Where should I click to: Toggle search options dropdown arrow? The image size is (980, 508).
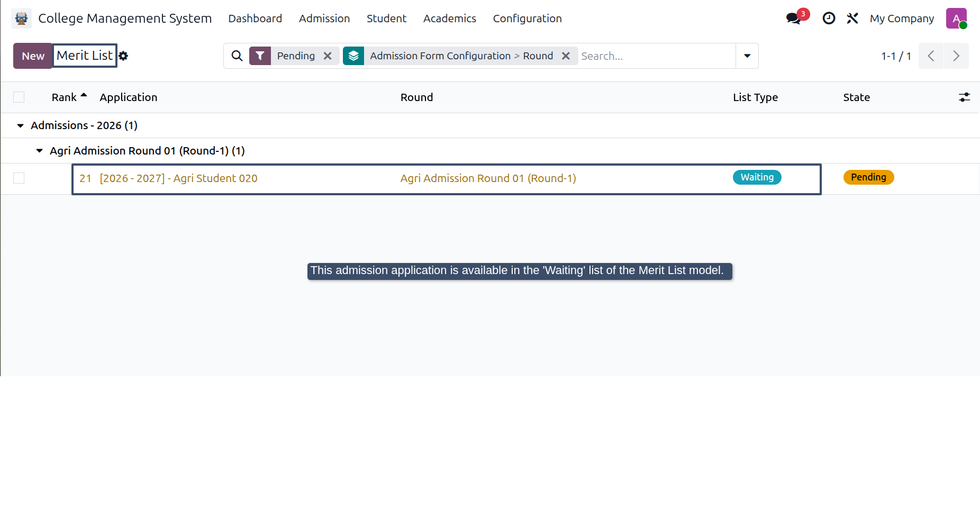tap(747, 56)
